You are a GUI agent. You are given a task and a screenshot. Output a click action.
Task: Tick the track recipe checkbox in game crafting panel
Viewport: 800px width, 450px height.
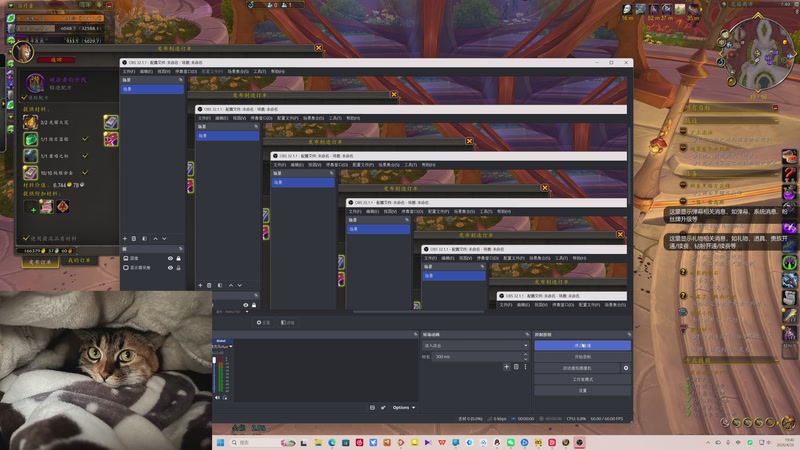pos(24,97)
